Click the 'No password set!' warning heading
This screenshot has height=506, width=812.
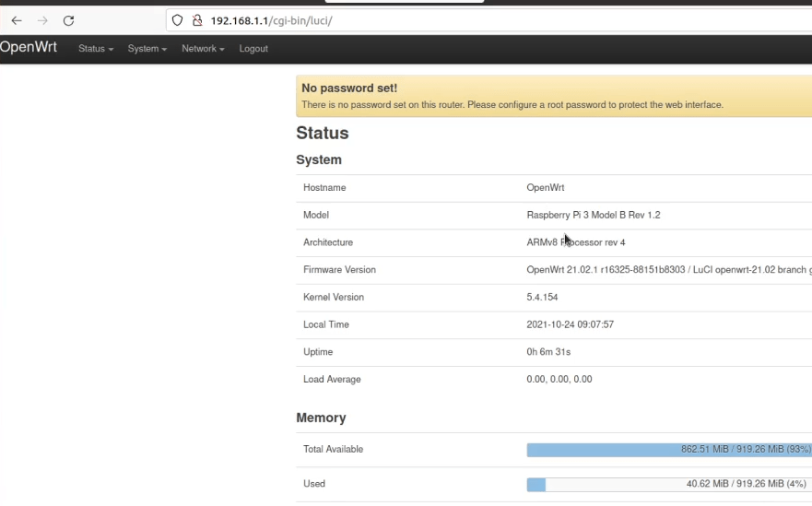pos(349,88)
